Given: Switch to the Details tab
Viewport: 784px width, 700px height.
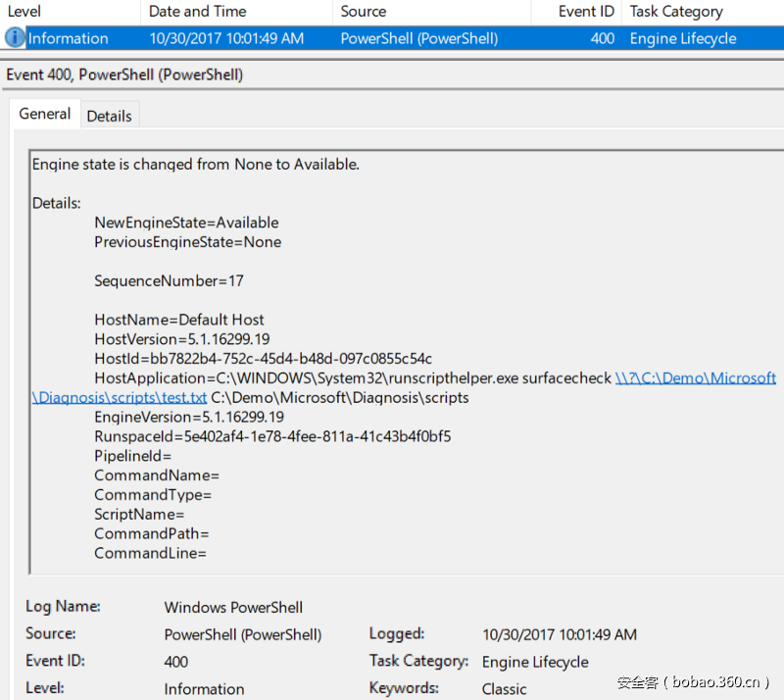Looking at the screenshot, I should click(x=109, y=116).
